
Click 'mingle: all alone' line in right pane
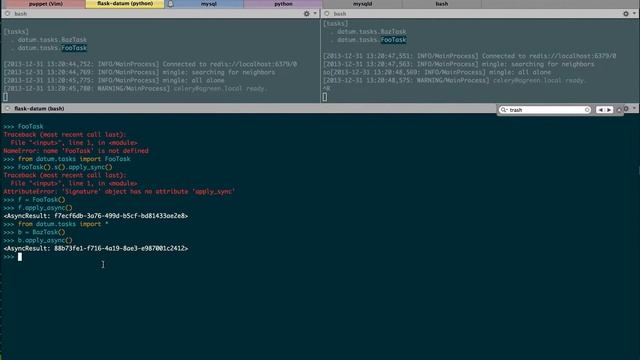(437, 72)
